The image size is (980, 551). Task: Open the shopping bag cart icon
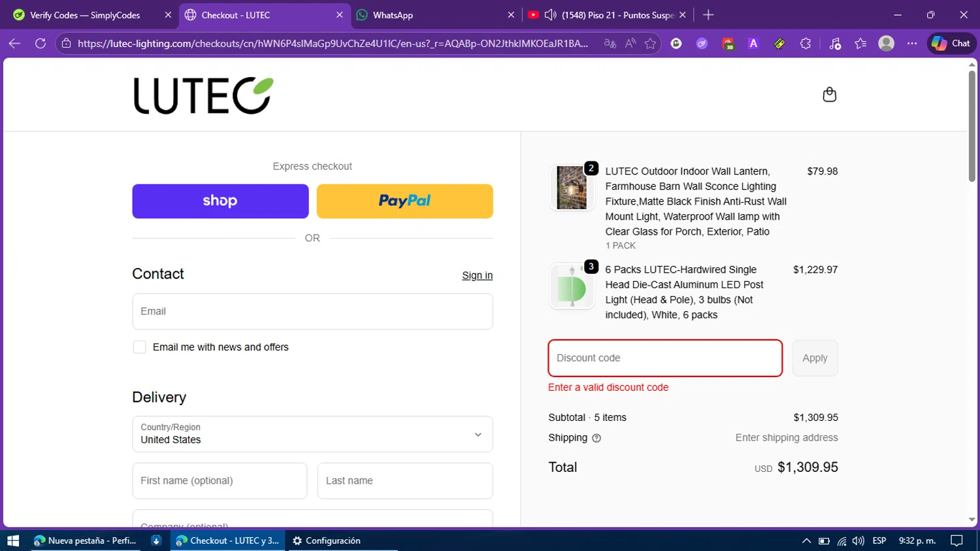pyautogui.click(x=829, y=95)
